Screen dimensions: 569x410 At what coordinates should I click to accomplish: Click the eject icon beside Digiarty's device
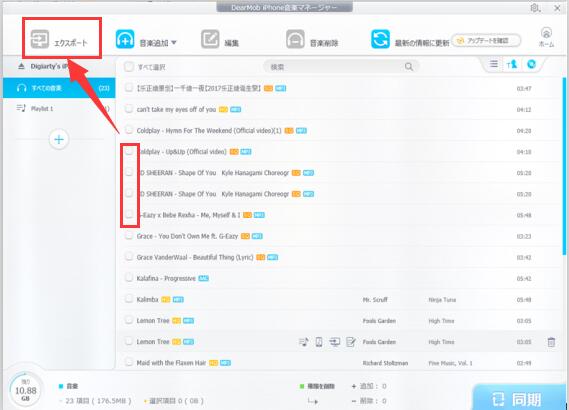[21, 66]
